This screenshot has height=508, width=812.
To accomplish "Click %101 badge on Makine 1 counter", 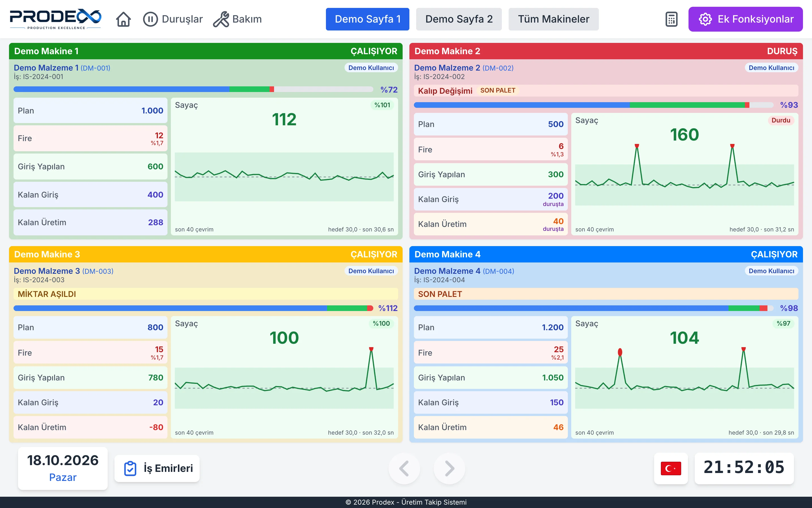I will (x=382, y=105).
